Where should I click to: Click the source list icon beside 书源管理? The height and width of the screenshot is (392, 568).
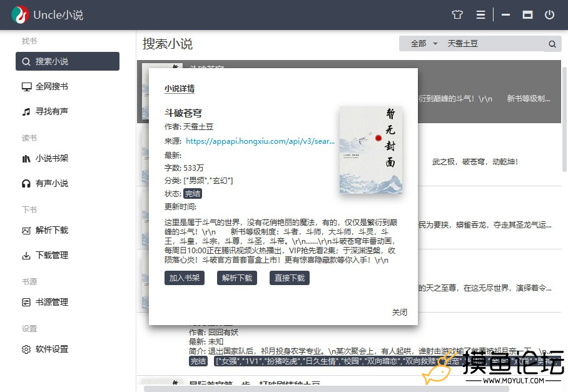26,303
